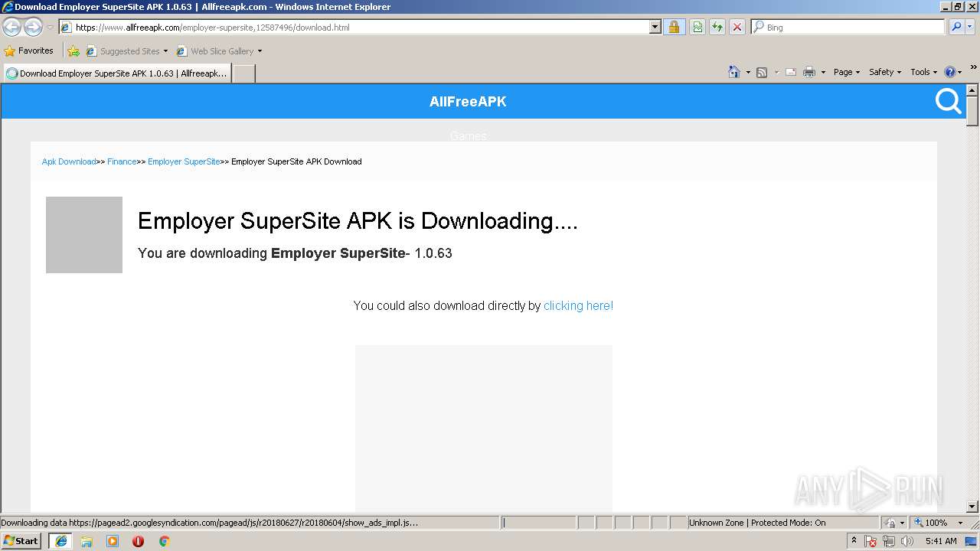Open the Suggested Sites link
The height and width of the screenshot is (551, 980).
point(126,51)
